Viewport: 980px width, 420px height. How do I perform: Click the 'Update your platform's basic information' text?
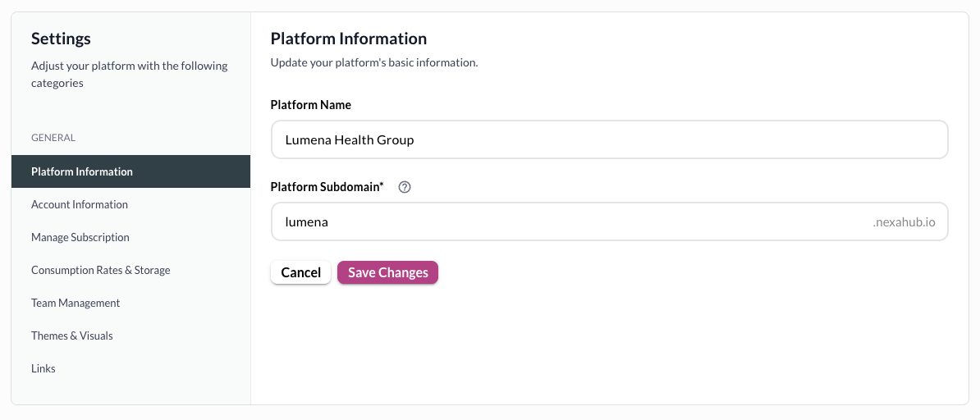click(x=374, y=62)
